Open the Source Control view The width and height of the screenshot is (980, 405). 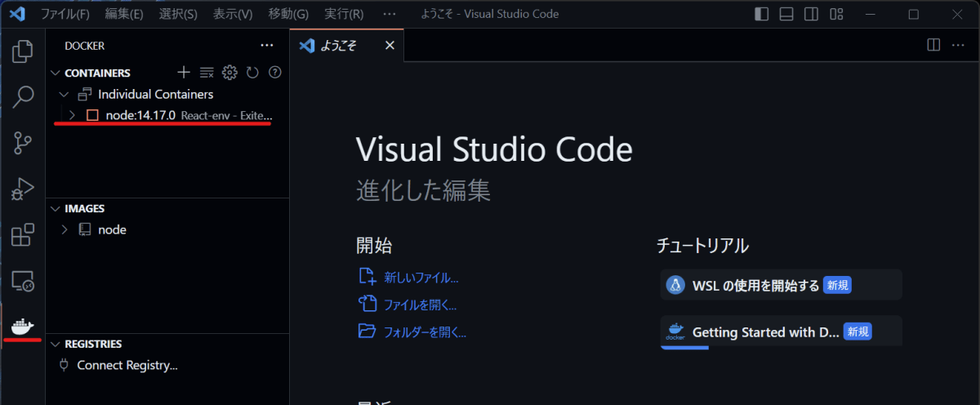click(22, 143)
